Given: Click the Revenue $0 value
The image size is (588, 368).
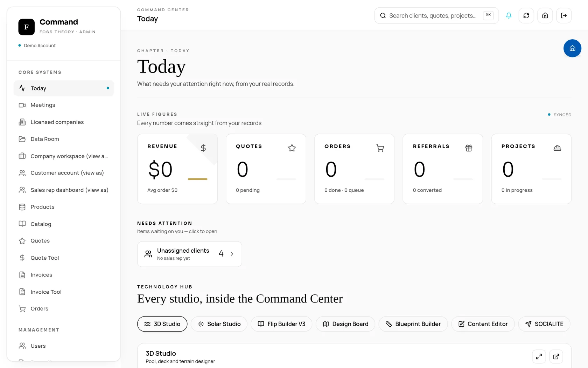Looking at the screenshot, I should pos(160,170).
